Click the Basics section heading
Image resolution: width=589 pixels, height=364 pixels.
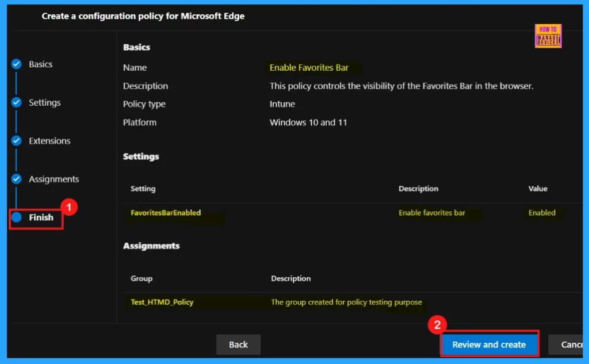[x=136, y=47]
